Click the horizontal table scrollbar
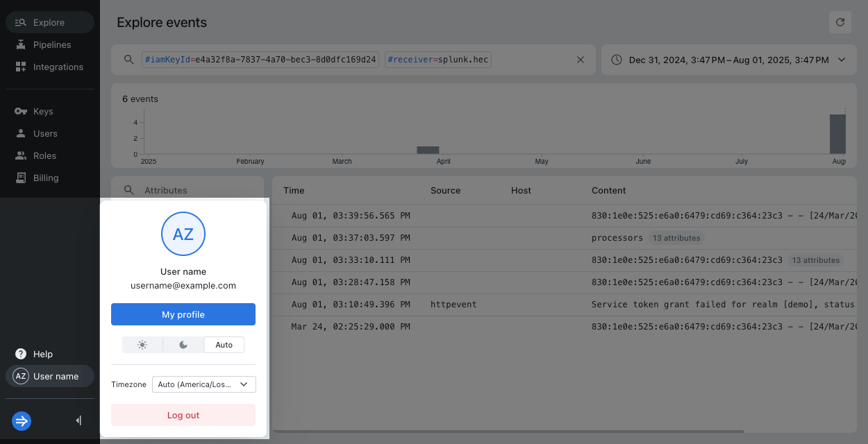The width and height of the screenshot is (868, 444). pos(509,432)
